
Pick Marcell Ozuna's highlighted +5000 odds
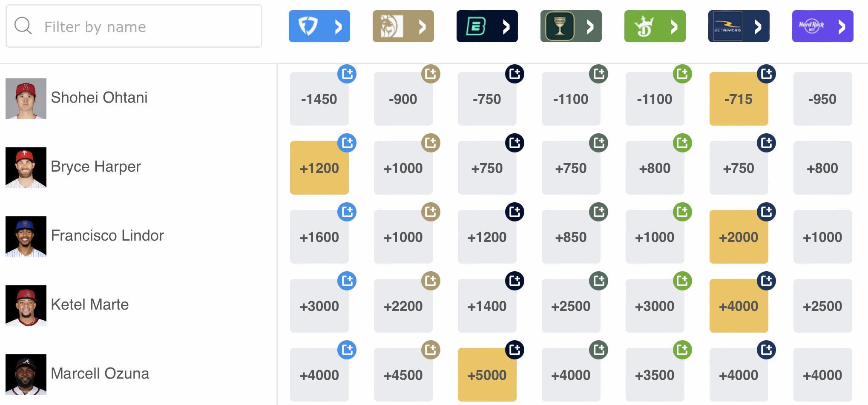(487, 375)
